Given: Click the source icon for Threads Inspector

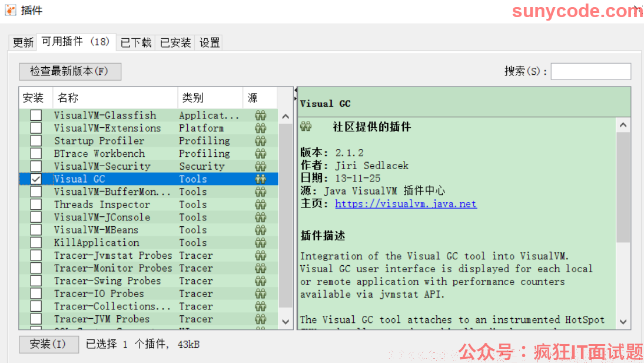Looking at the screenshot, I should point(260,204).
